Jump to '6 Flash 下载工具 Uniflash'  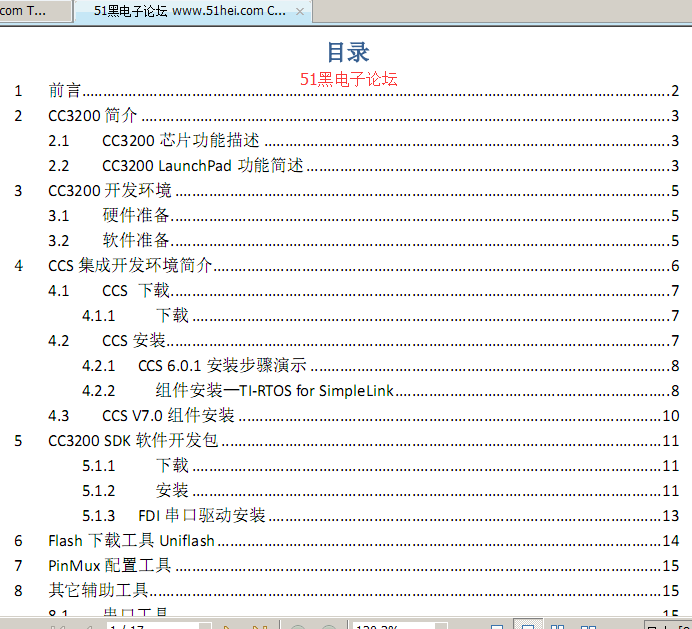point(346,541)
